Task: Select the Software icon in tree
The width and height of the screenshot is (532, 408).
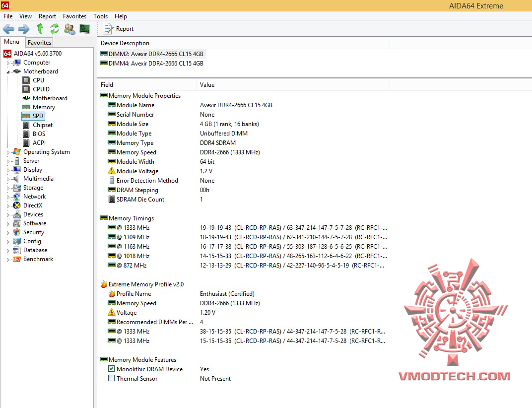Action: tap(17, 223)
